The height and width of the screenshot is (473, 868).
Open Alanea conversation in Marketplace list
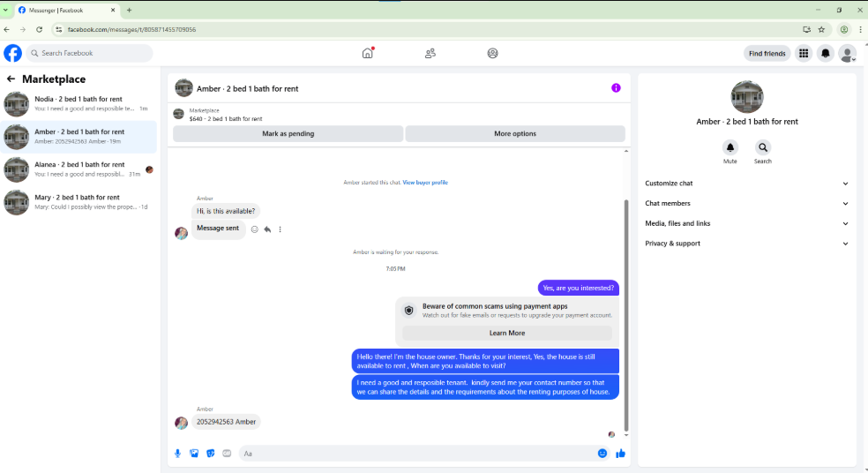(x=79, y=169)
